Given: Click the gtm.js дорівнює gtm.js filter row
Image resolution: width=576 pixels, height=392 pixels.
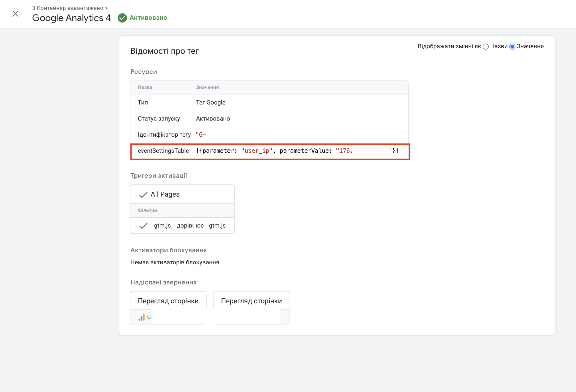Looking at the screenshot, I should [x=190, y=226].
